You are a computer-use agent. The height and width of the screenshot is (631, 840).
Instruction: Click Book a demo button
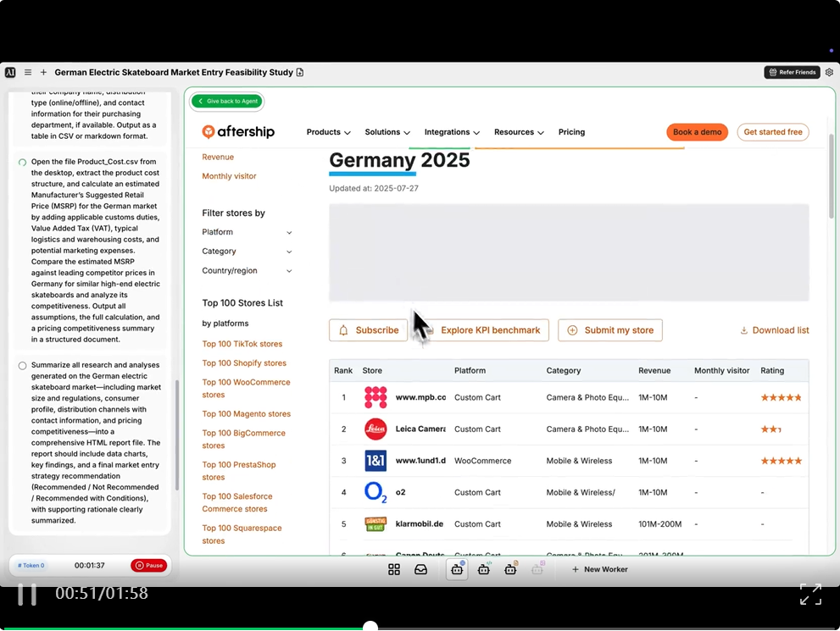coord(697,132)
